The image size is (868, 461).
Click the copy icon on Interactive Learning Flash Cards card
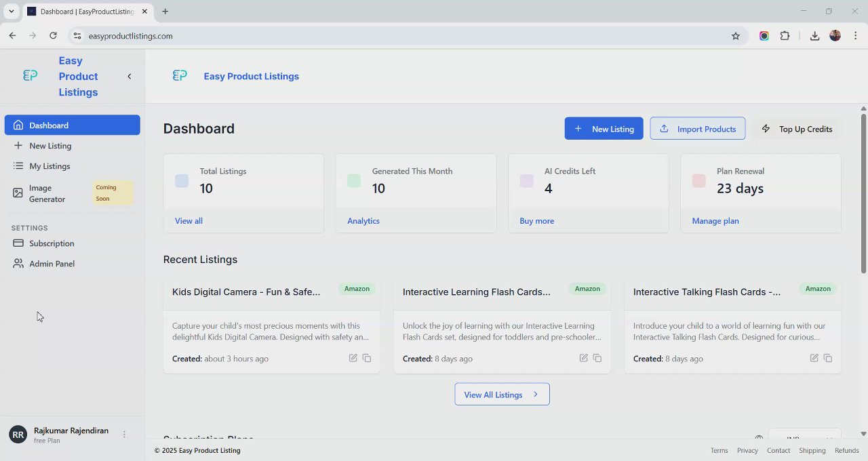[x=597, y=358]
